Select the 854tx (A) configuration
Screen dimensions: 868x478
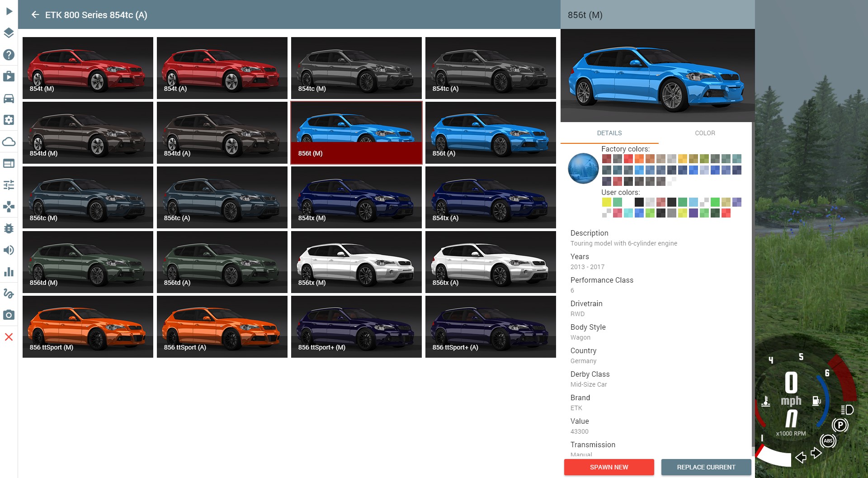[x=491, y=197]
